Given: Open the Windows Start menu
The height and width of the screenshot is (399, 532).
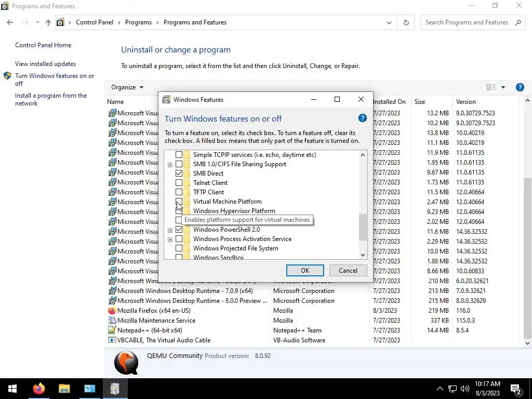Looking at the screenshot, I should click(12, 389).
